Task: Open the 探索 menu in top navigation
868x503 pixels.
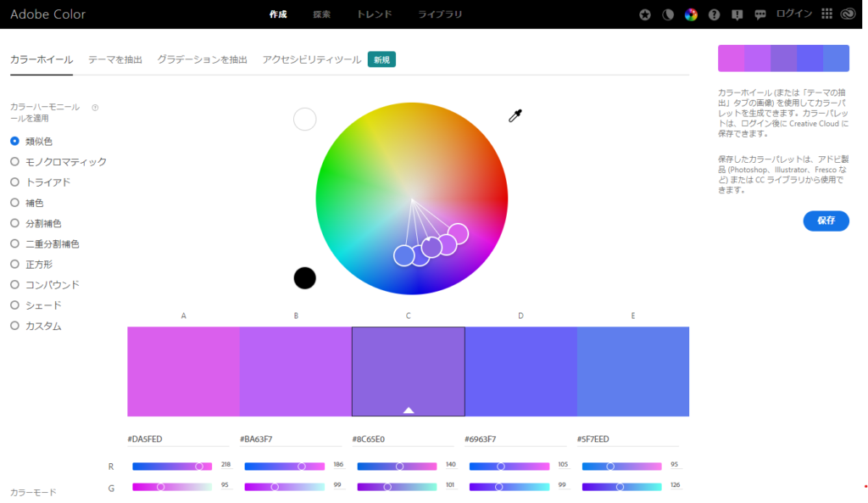Action: coord(322,14)
